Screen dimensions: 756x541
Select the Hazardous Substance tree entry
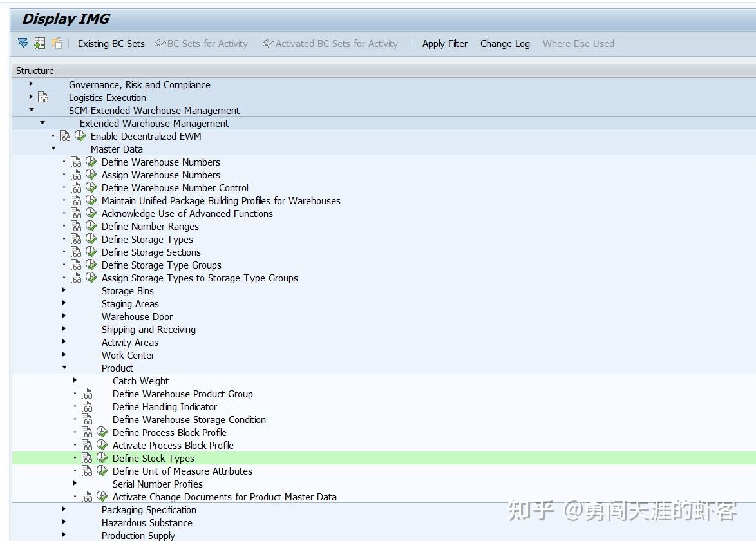coord(147,522)
